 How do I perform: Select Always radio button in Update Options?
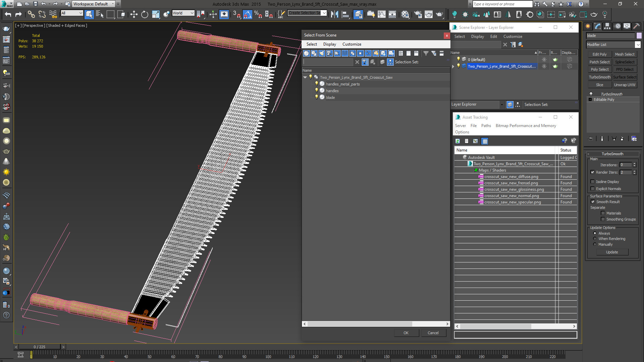(x=595, y=233)
